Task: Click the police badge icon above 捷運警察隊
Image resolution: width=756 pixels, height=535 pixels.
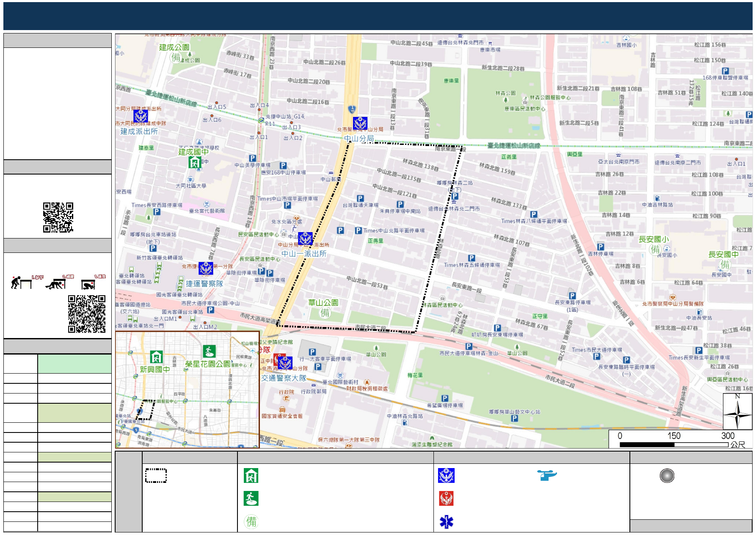Action: pos(206,268)
